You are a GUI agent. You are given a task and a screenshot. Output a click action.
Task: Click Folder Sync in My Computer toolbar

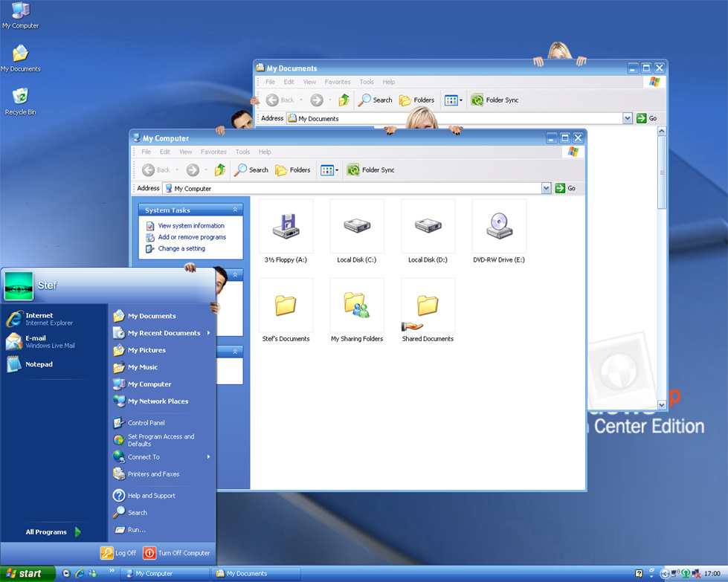(x=370, y=170)
